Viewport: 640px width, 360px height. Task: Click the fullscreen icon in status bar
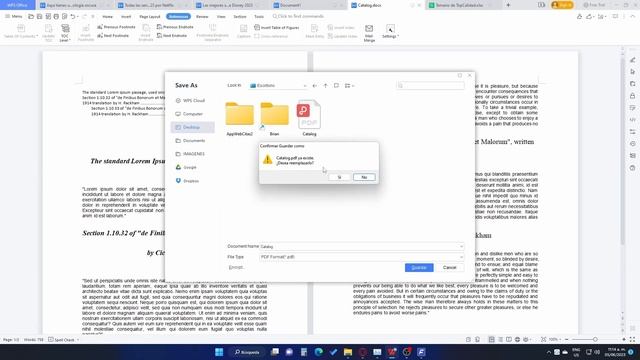632,340
